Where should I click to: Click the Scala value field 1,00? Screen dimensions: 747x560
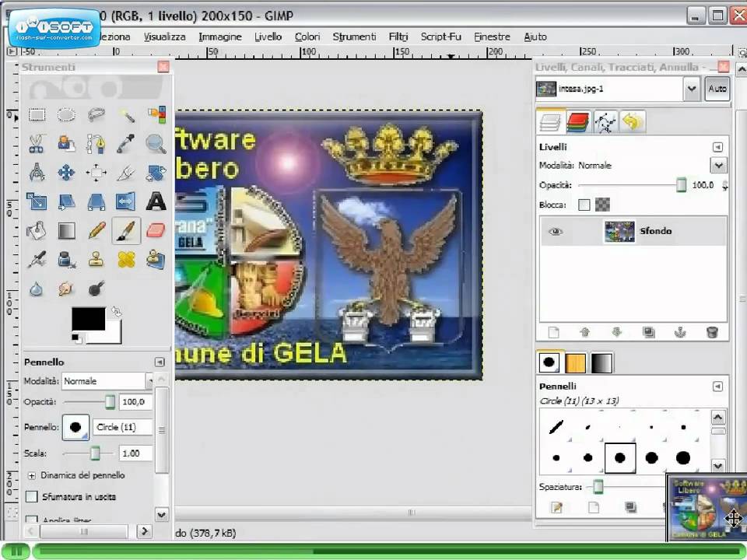point(135,453)
